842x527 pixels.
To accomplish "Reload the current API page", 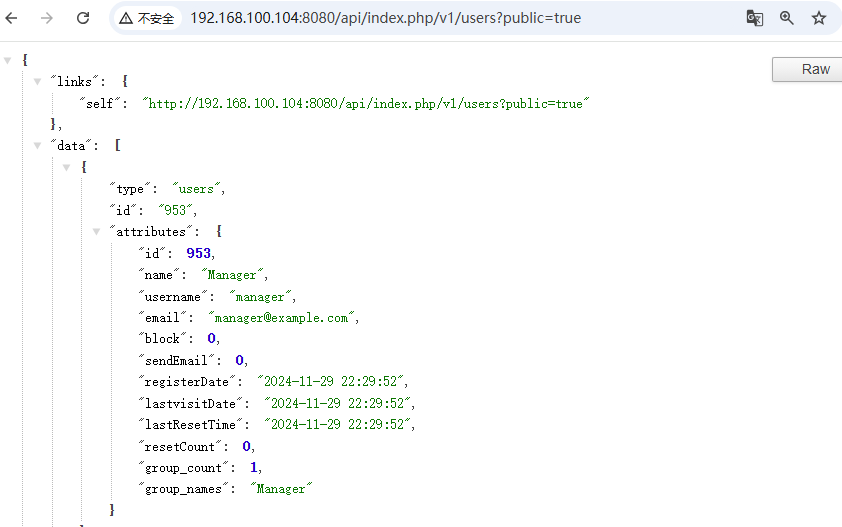I will (x=83, y=18).
